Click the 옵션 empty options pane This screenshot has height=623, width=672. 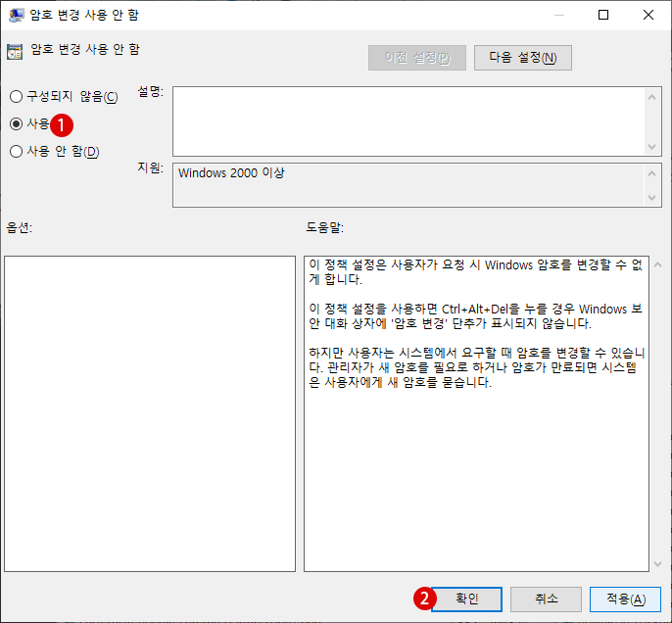pyautogui.click(x=150, y=413)
